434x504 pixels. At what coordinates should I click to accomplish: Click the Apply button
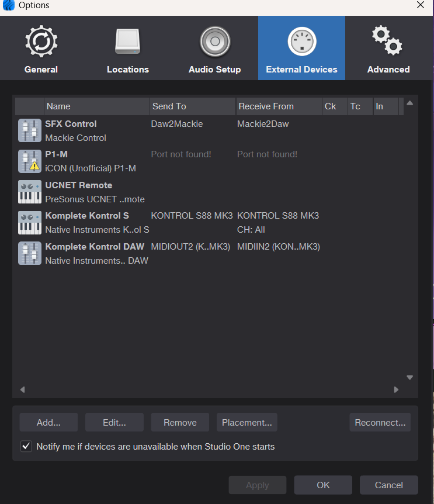pyautogui.click(x=258, y=485)
